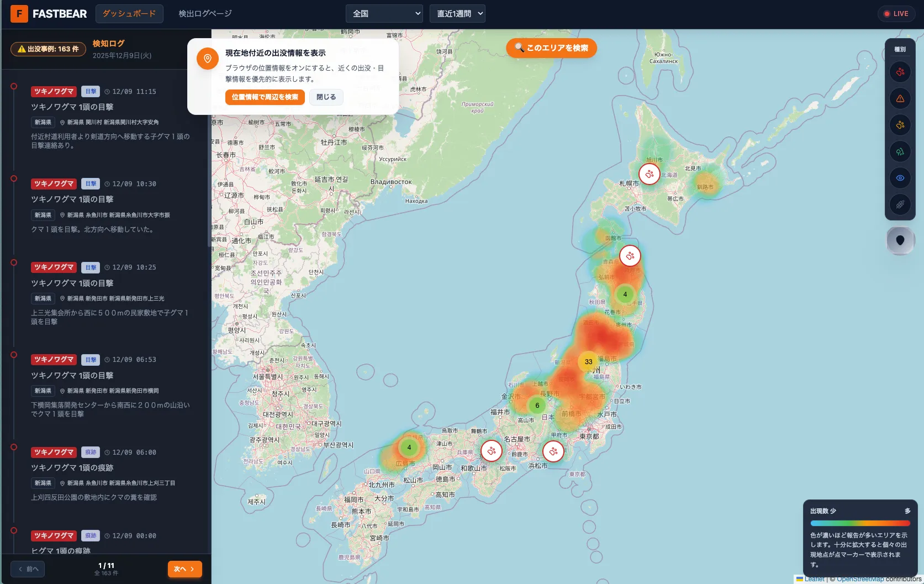924x584 pixels.
Task: Expand the cluster marker showing 6
Action: [x=537, y=406]
